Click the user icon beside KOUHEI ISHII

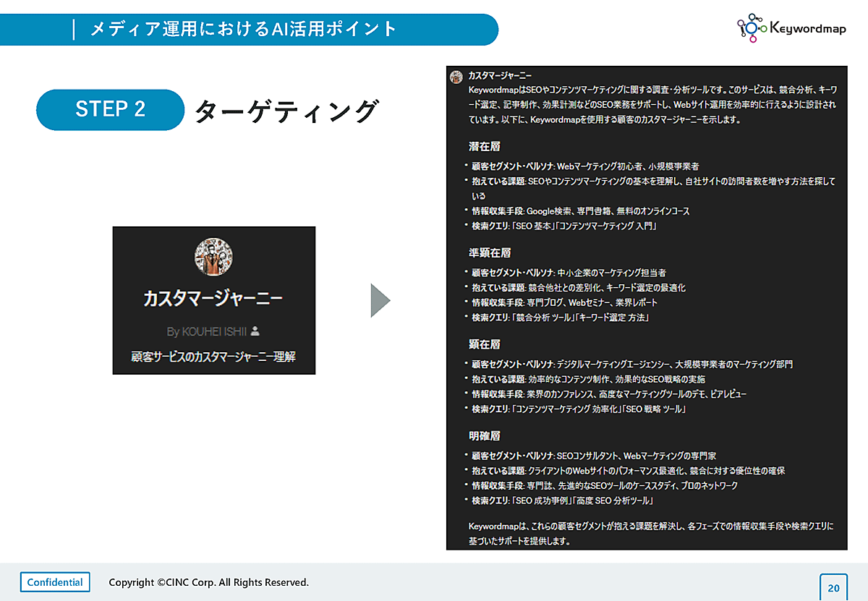tap(255, 331)
